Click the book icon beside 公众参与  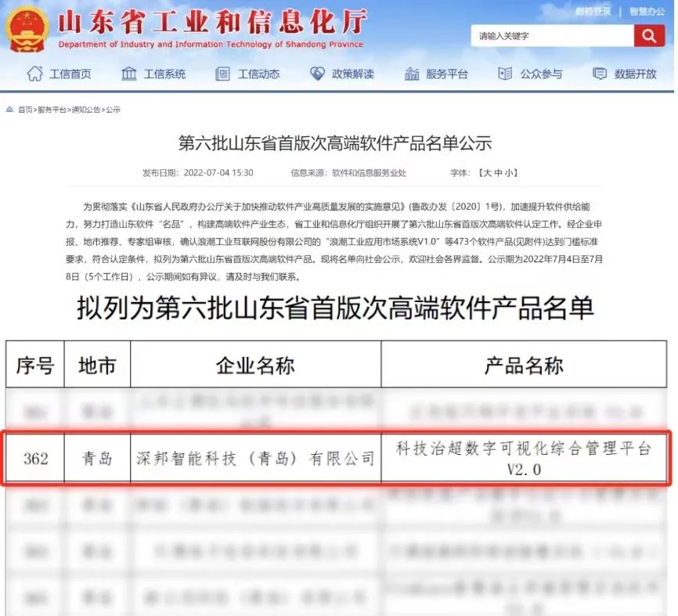point(505,74)
